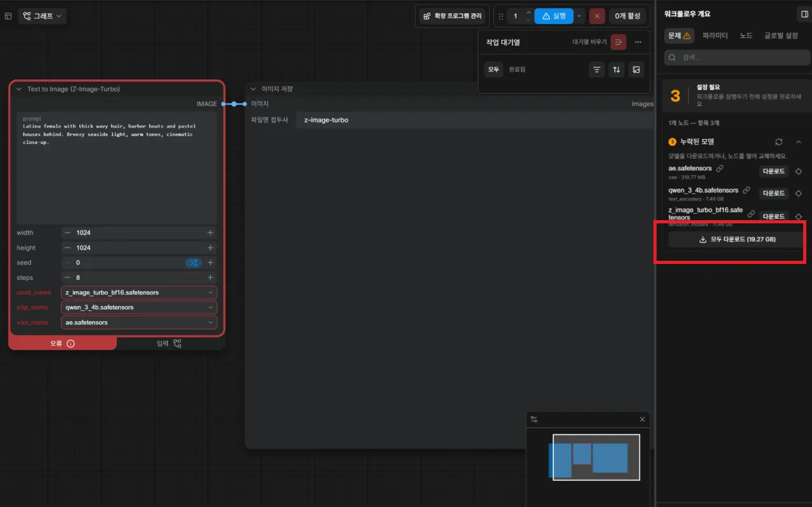This screenshot has width=812, height=507.
Task: Decrease the steps value
Action: pos(68,277)
